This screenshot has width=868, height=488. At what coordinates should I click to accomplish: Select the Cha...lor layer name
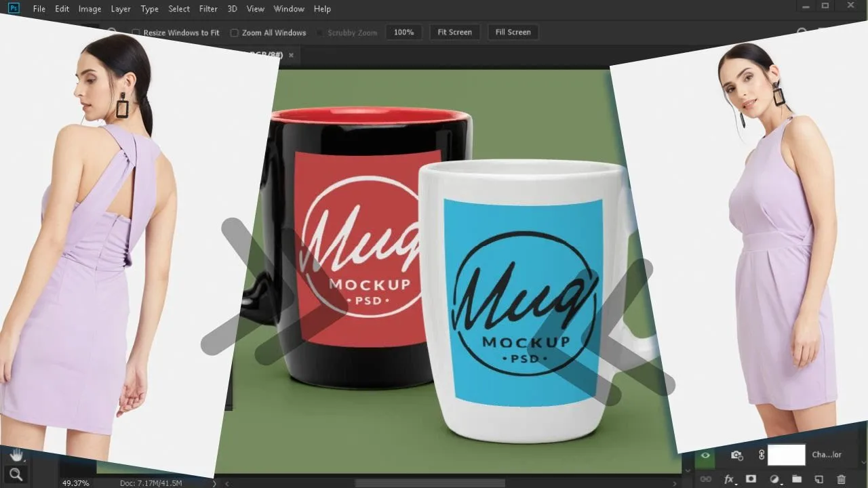(x=827, y=455)
